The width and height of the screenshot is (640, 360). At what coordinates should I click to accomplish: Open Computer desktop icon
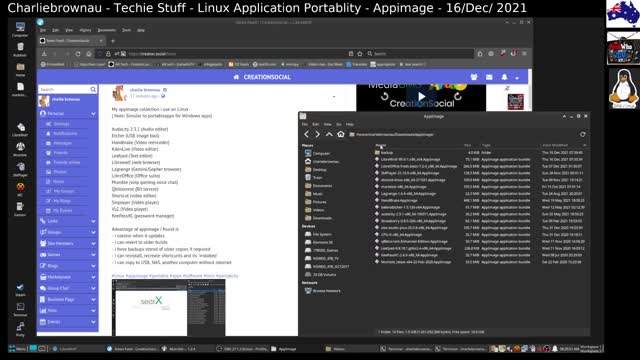coord(20,30)
